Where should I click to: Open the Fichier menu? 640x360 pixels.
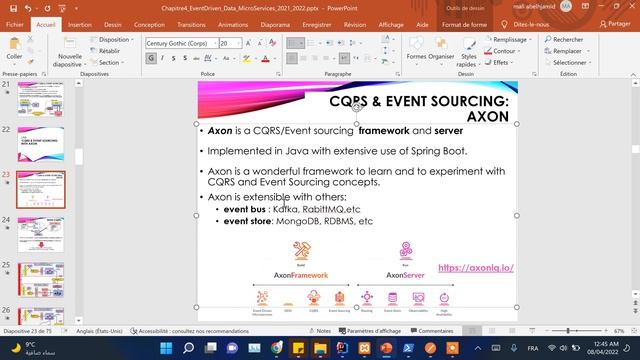click(x=15, y=24)
